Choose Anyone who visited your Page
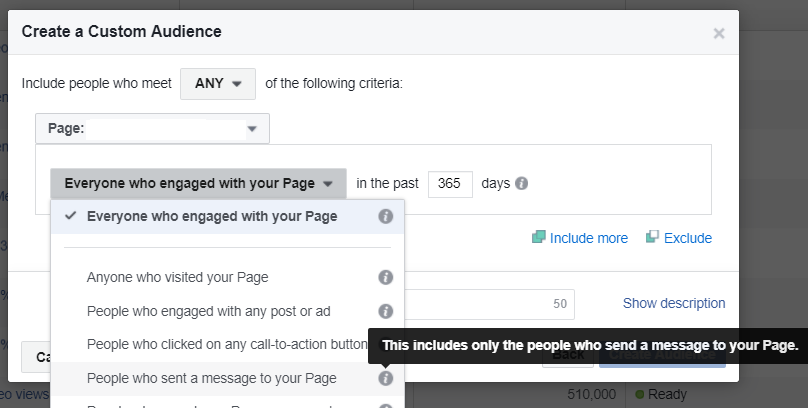808x408 pixels. point(177,277)
